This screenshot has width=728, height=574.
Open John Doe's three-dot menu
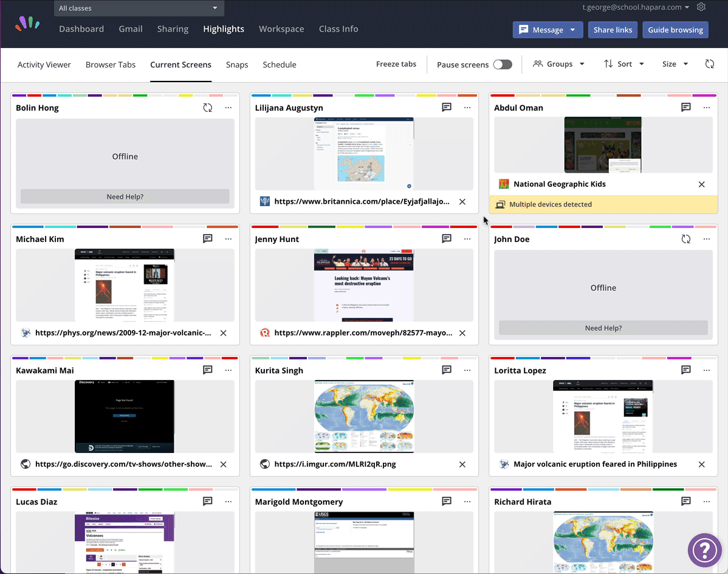[x=706, y=239]
